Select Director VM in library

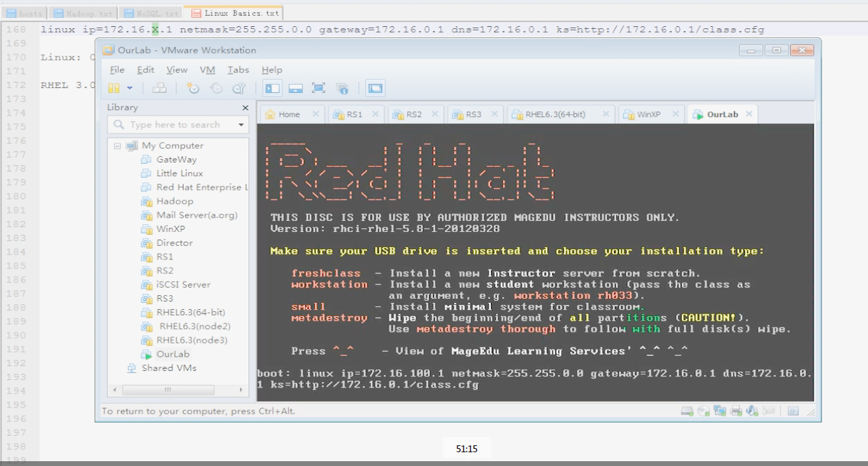(x=174, y=242)
